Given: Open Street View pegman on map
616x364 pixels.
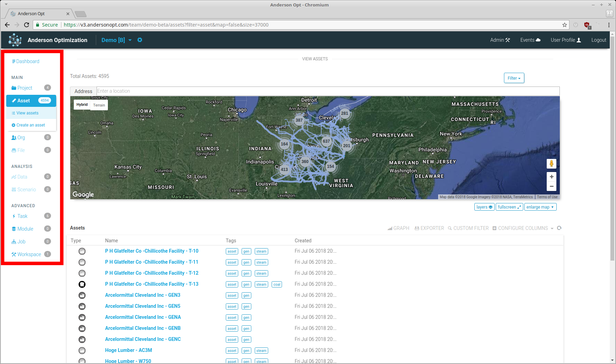Looking at the screenshot, I should [552, 164].
